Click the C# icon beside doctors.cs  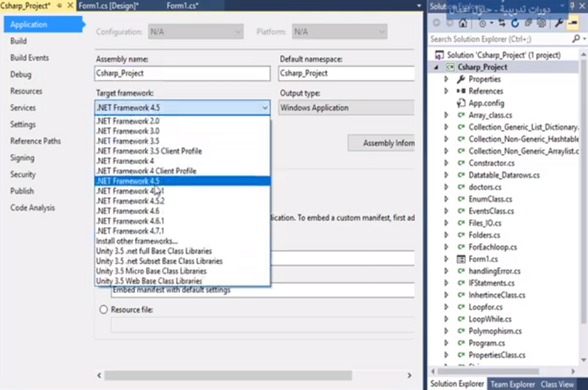pos(461,187)
